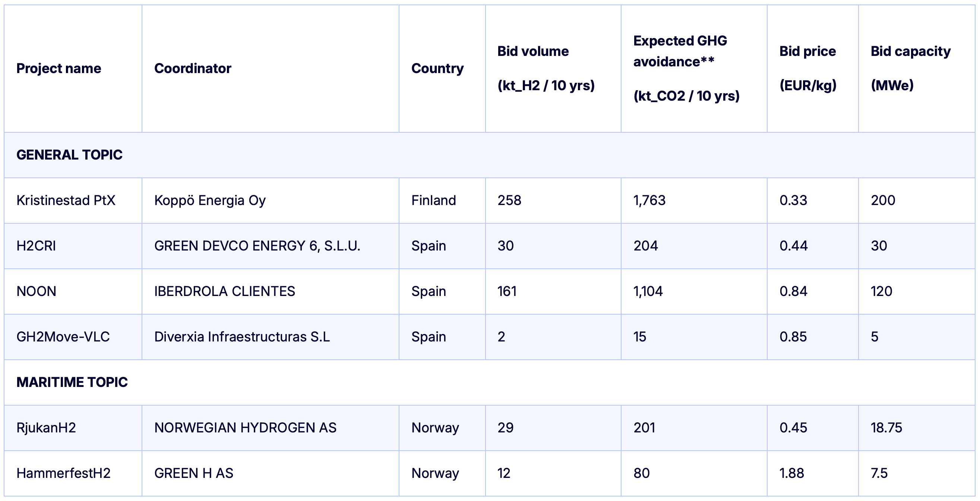Viewport: 980px width, 501px height.
Task: Click the IBERDROLA CLIENTES coordinator cell
Action: click(224, 292)
